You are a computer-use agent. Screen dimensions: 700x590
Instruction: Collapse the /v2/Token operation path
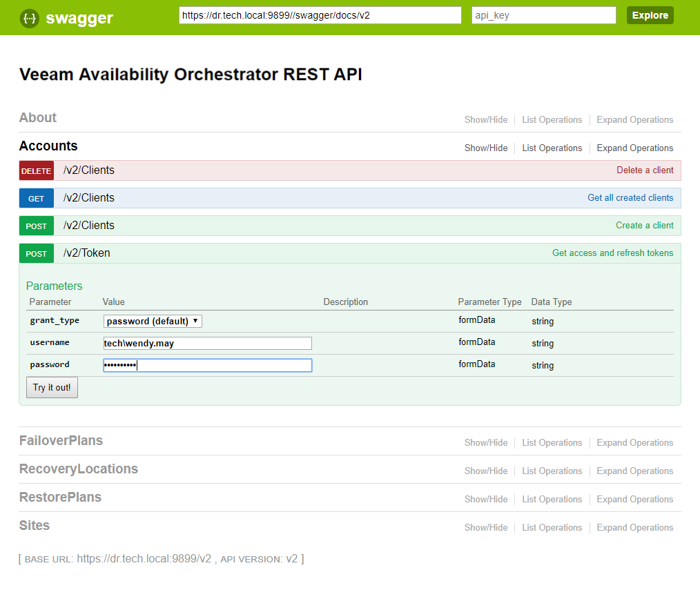(86, 253)
